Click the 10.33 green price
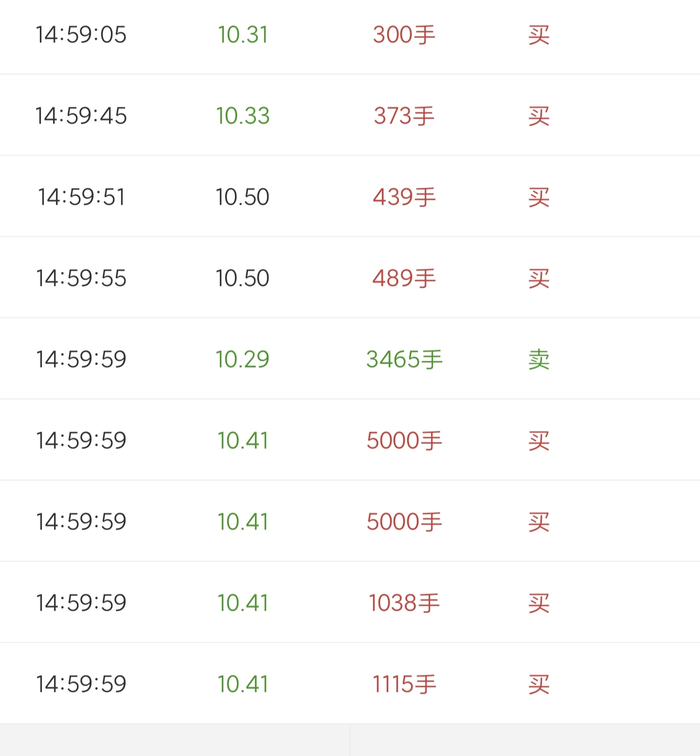Viewport: 700px width, 756px height. click(243, 116)
